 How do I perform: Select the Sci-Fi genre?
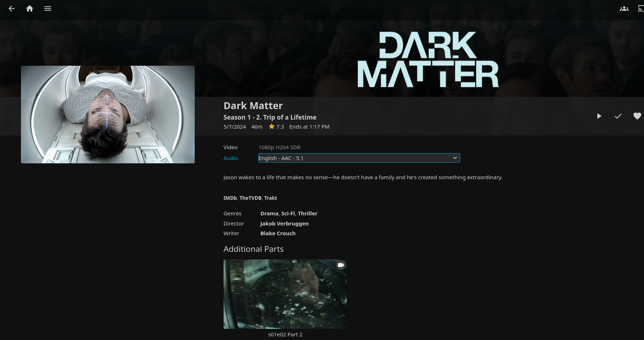tap(288, 214)
